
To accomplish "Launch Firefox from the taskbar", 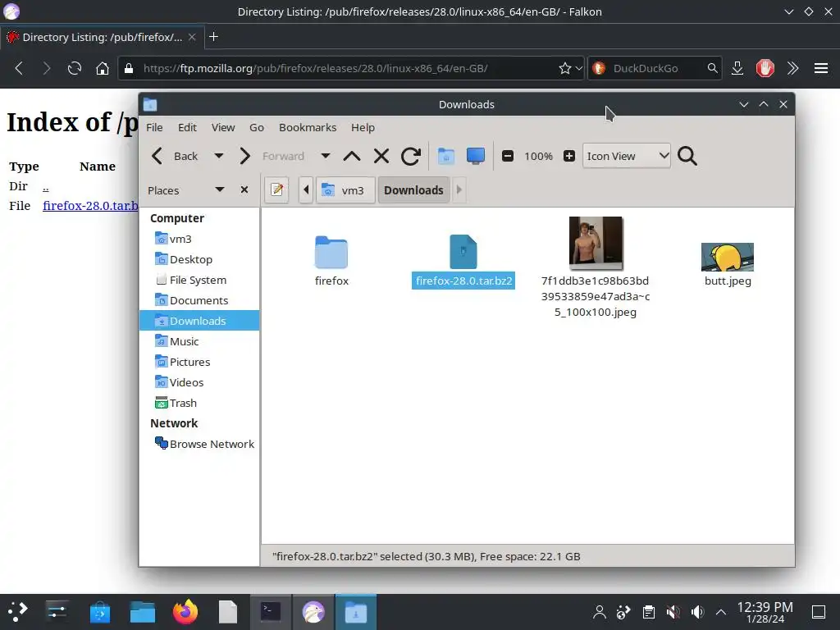I will (185, 612).
